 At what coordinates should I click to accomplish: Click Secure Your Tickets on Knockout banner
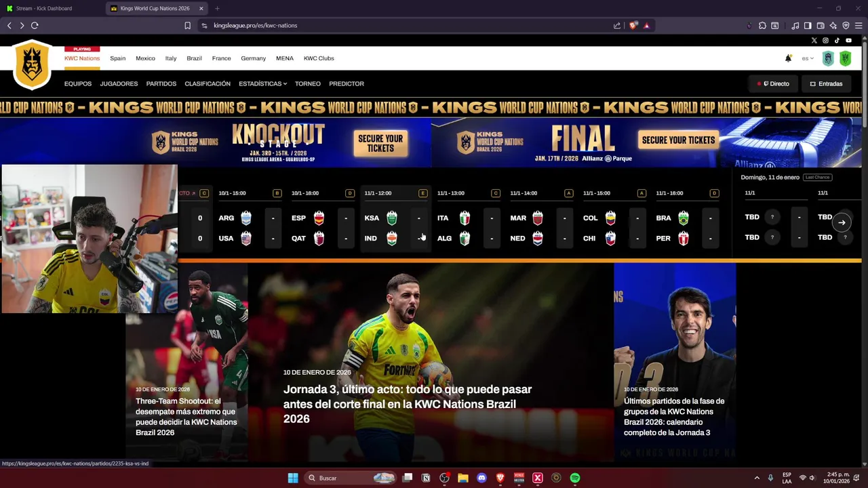pos(380,143)
